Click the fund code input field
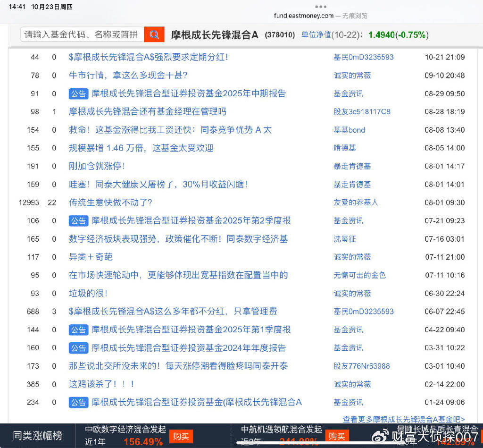The width and height of the screenshot is (483, 448). click(x=82, y=34)
